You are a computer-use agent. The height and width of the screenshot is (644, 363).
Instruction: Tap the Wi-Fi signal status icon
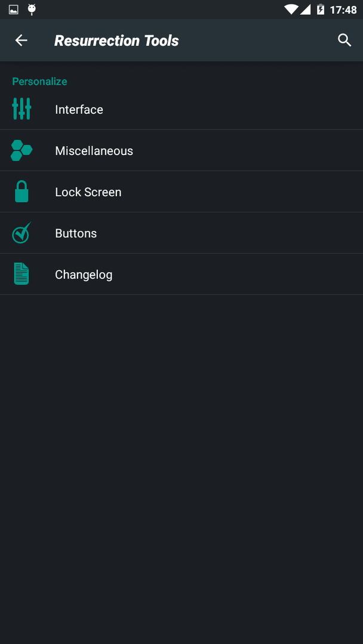click(291, 10)
